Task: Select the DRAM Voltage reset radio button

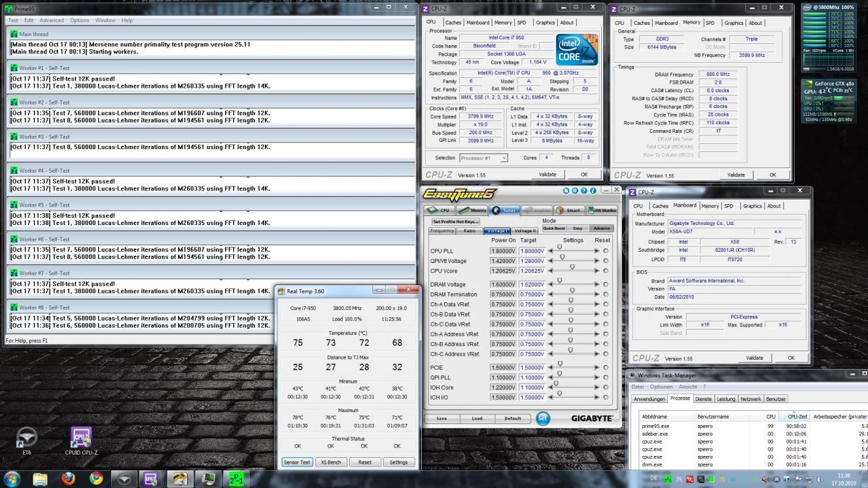Action: click(605, 285)
